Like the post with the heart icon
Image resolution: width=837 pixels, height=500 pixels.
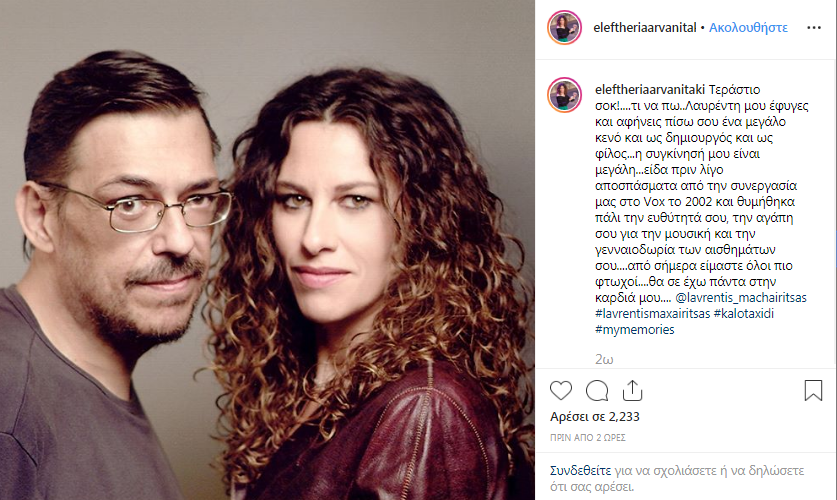[560, 391]
